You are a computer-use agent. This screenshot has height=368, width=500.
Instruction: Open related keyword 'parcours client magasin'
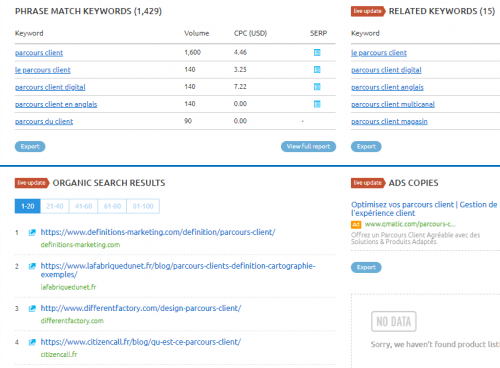point(389,121)
